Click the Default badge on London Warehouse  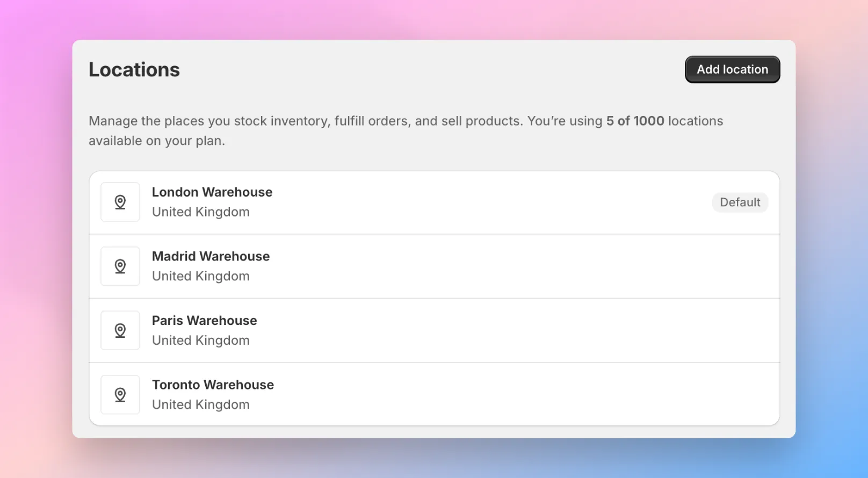[x=740, y=202]
